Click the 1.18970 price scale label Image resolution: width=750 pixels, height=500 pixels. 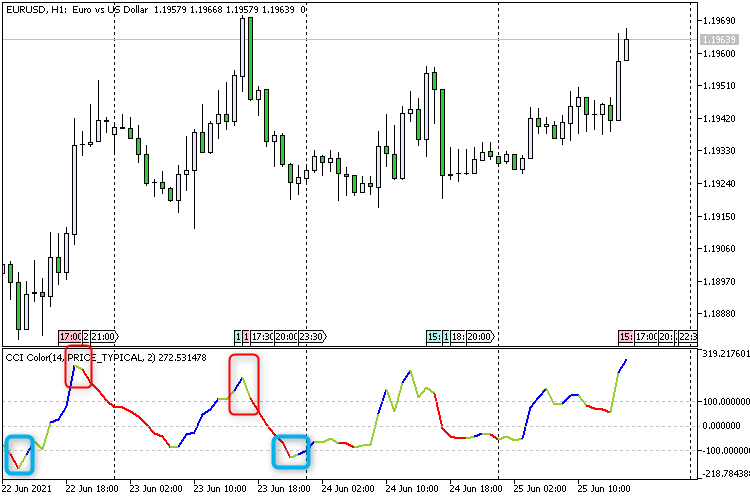(719, 281)
